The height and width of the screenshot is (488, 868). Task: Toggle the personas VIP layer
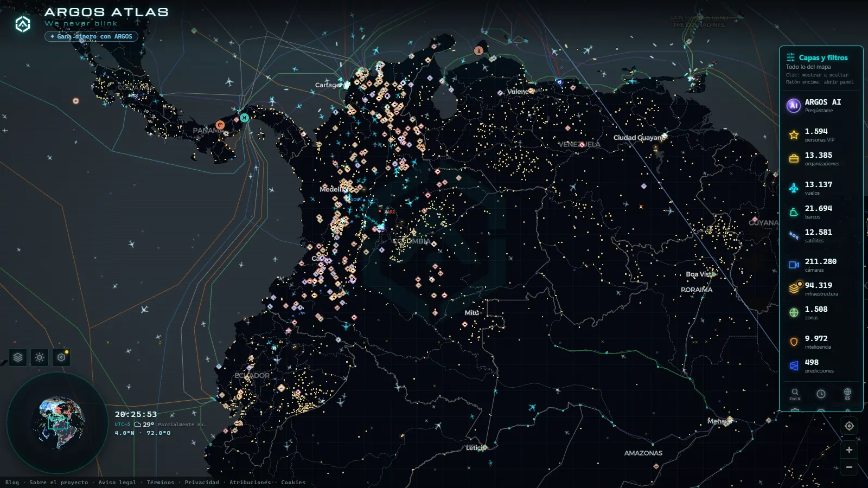click(821, 134)
